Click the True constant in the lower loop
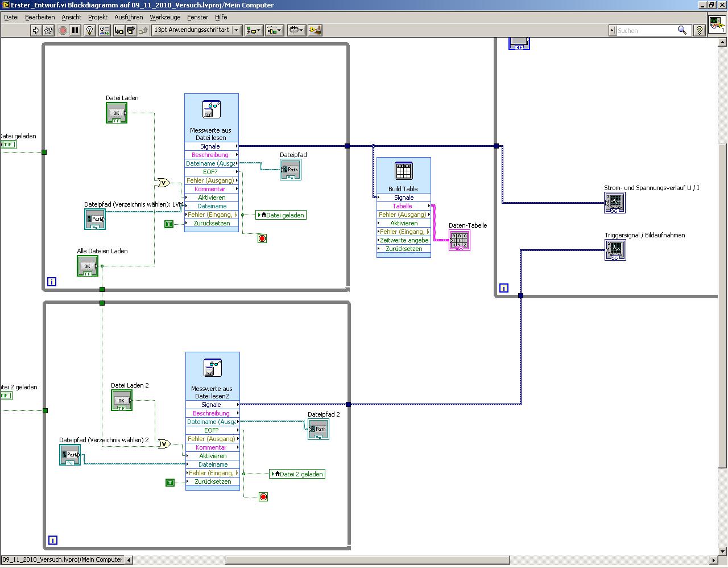728x568 pixels. 169,483
